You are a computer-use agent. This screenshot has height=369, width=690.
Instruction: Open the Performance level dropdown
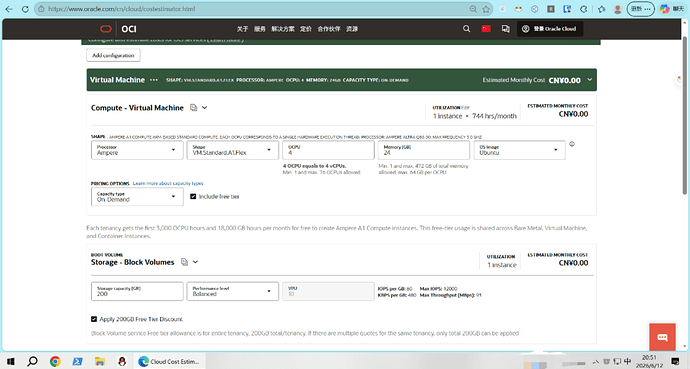(x=232, y=291)
